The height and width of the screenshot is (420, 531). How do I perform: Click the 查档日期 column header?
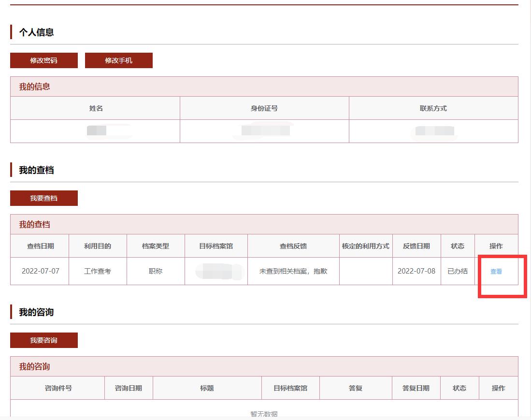(40, 246)
